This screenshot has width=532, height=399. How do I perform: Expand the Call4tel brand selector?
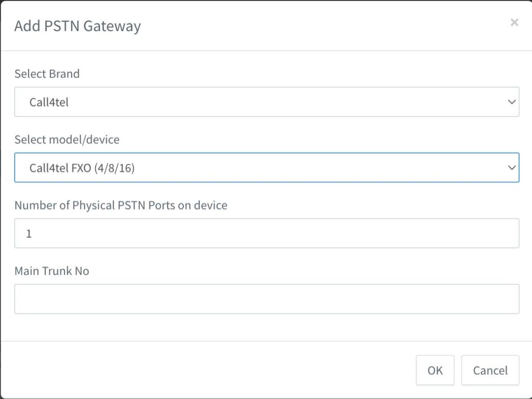tap(267, 102)
